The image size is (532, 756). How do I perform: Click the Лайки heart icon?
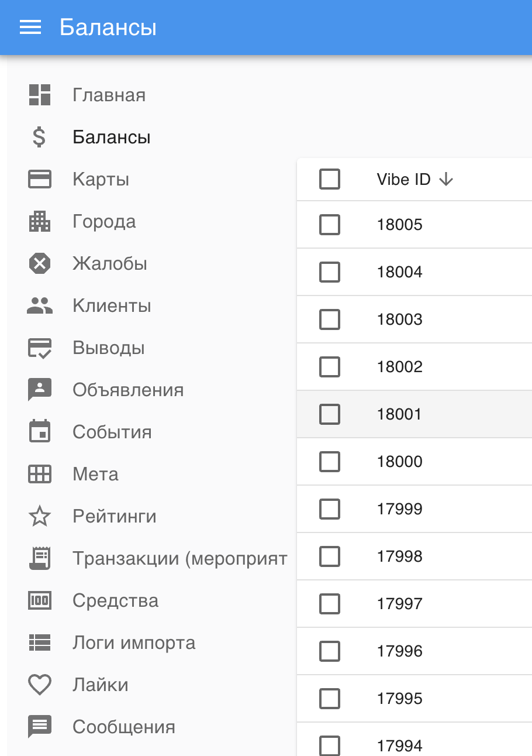[x=40, y=685]
